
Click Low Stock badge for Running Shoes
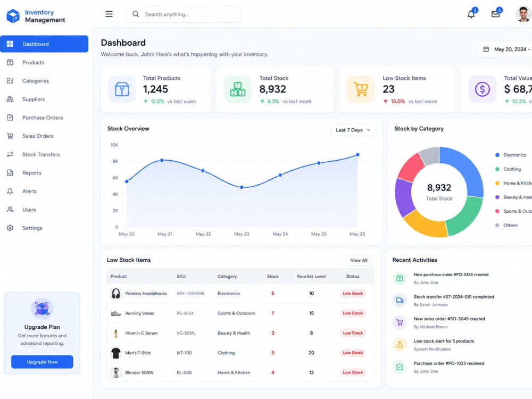click(x=353, y=313)
